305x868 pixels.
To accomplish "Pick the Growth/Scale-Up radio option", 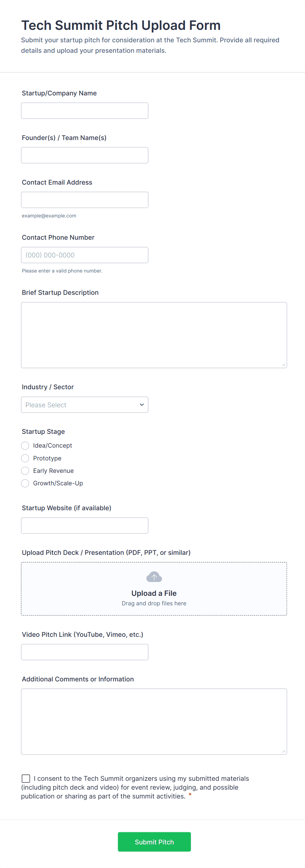I will [x=25, y=483].
